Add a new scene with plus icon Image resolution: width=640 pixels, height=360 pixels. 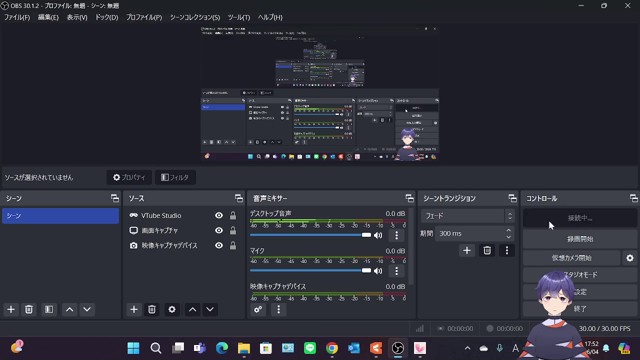(11, 309)
